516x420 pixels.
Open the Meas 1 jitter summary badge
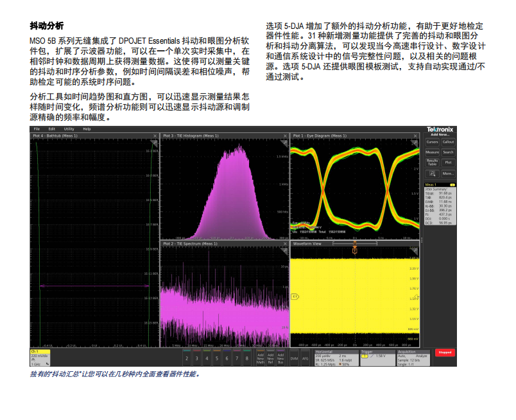[x=440, y=204]
